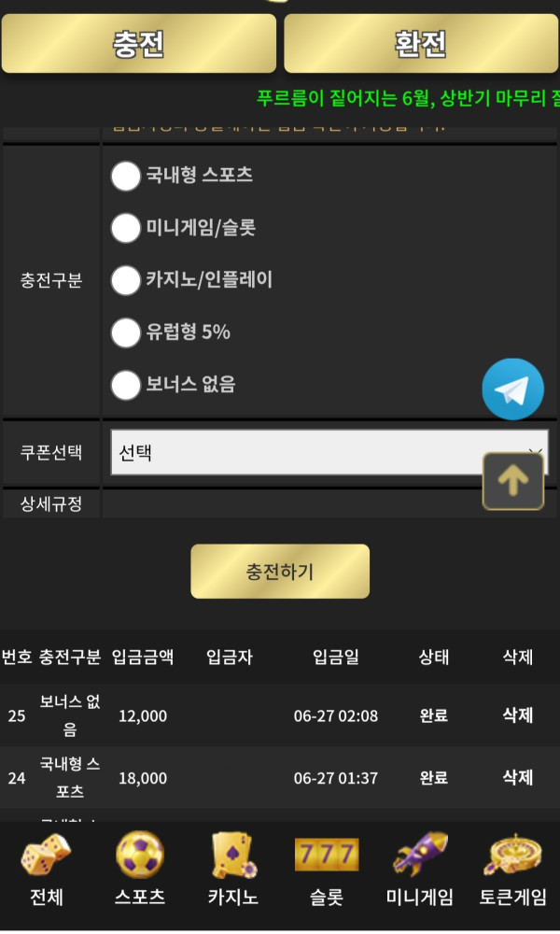The width and height of the screenshot is (560, 934).
Task: Open the playing cards 카지노 icon
Action: coord(233,856)
